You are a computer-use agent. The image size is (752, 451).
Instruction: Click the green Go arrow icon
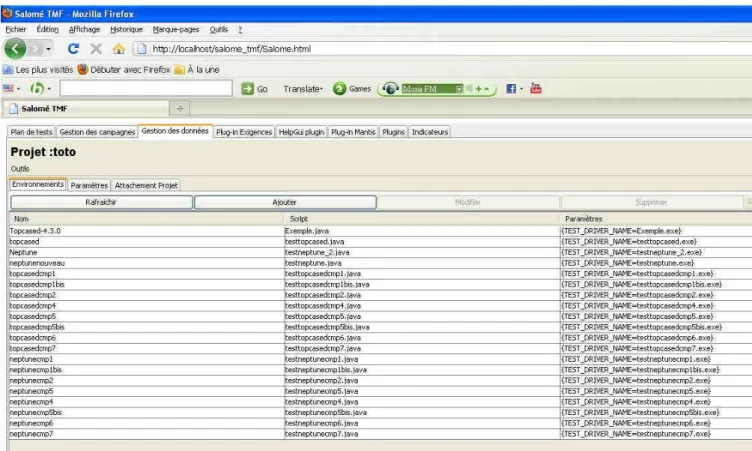coord(247,89)
